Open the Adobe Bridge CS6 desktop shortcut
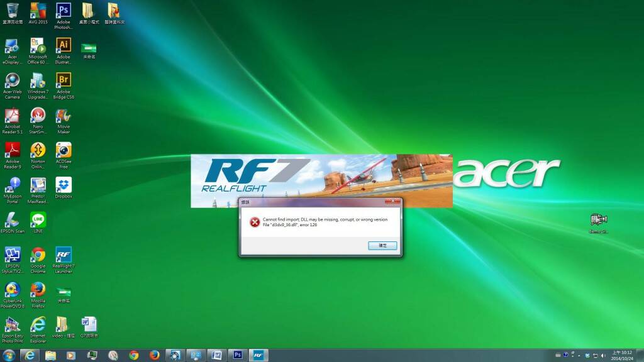 point(64,85)
